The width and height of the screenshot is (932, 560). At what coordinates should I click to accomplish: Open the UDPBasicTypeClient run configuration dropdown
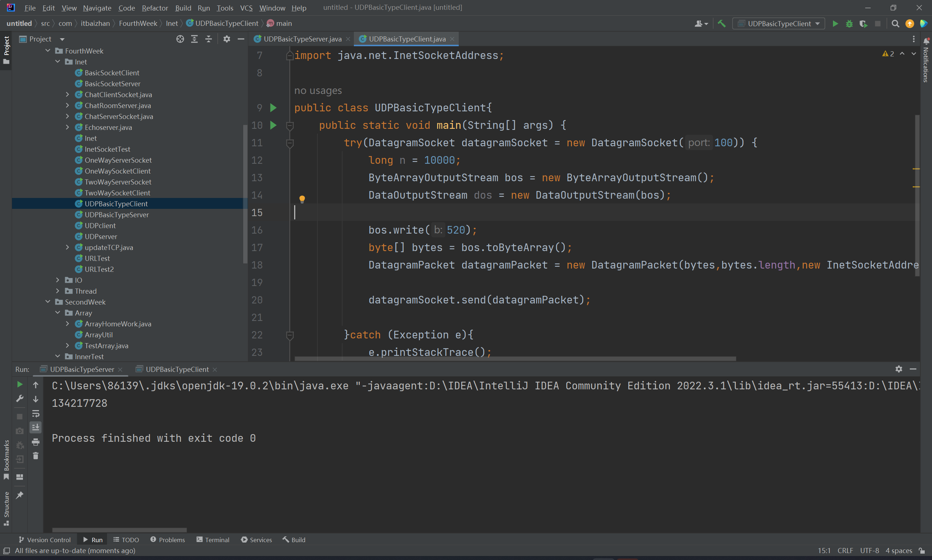(779, 24)
